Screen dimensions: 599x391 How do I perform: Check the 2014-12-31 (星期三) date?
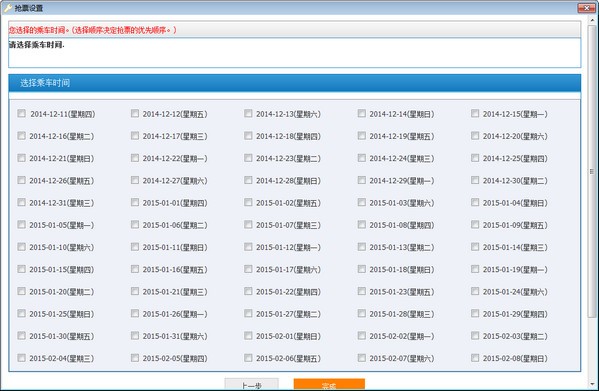point(22,202)
